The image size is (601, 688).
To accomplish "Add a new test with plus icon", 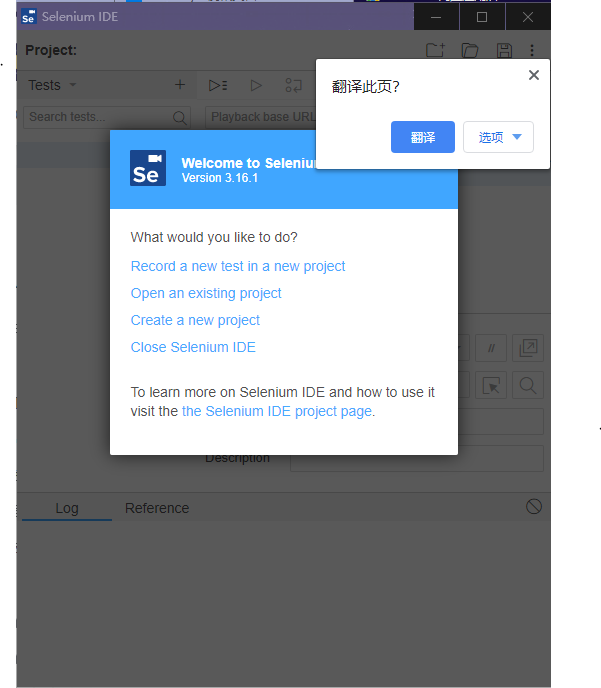I will pos(180,85).
